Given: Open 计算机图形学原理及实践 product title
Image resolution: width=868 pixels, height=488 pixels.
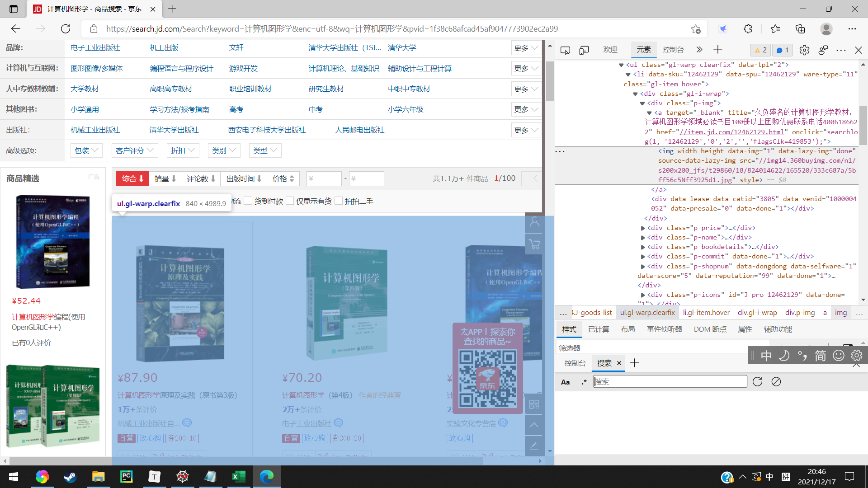Looking at the screenshot, I should (177, 395).
